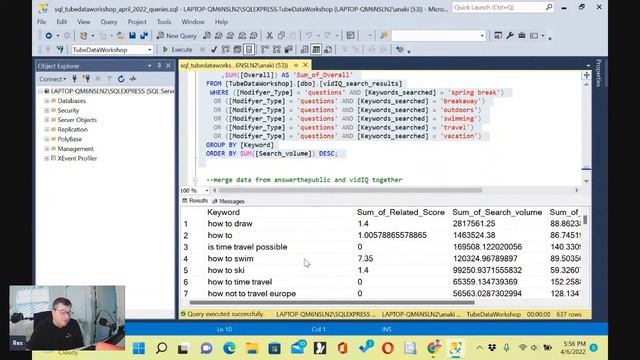Toggle Include Client Statistics icon
Screen dimensions: 640x360
[289, 50]
